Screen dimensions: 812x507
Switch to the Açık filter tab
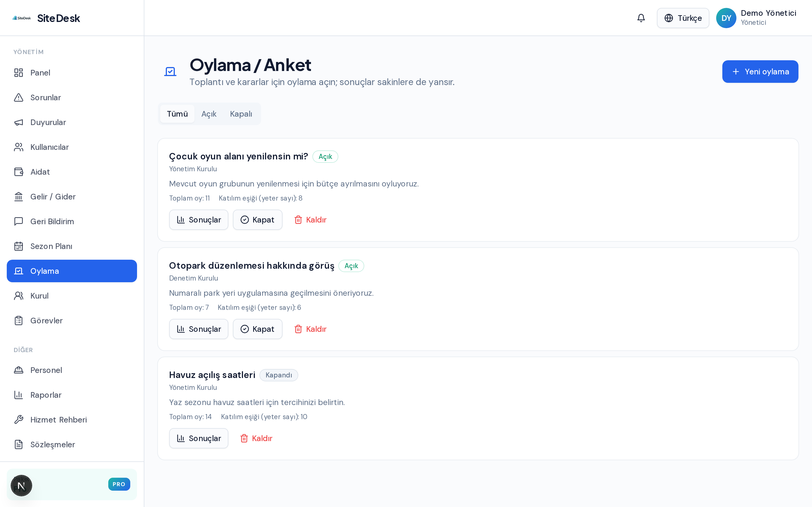[x=209, y=114]
